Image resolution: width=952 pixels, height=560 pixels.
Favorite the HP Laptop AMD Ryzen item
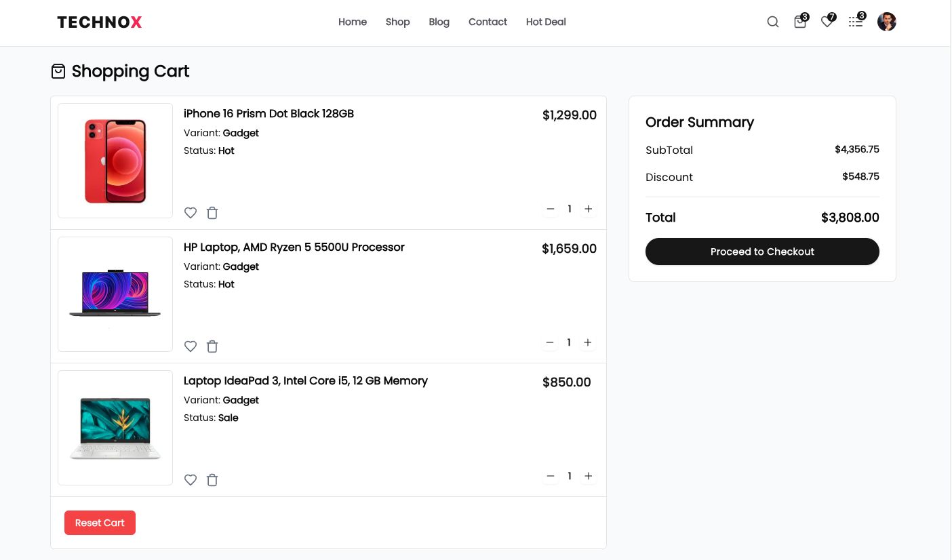click(x=191, y=346)
